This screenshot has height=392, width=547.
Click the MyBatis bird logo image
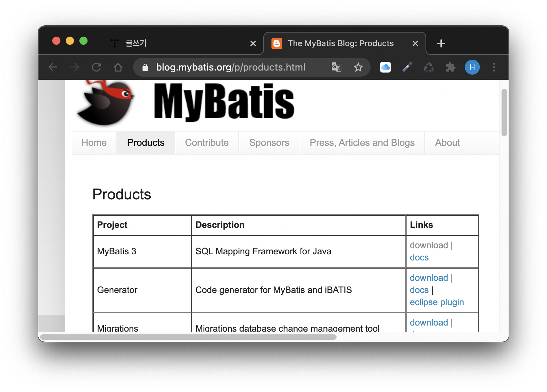(x=106, y=102)
